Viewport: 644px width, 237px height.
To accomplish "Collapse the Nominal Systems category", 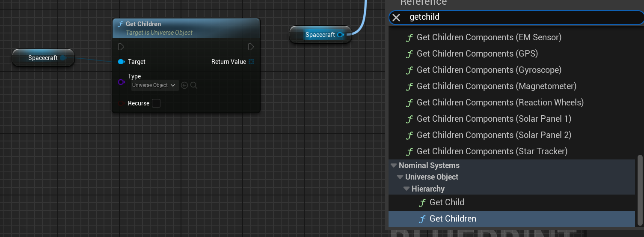I will pos(394,165).
